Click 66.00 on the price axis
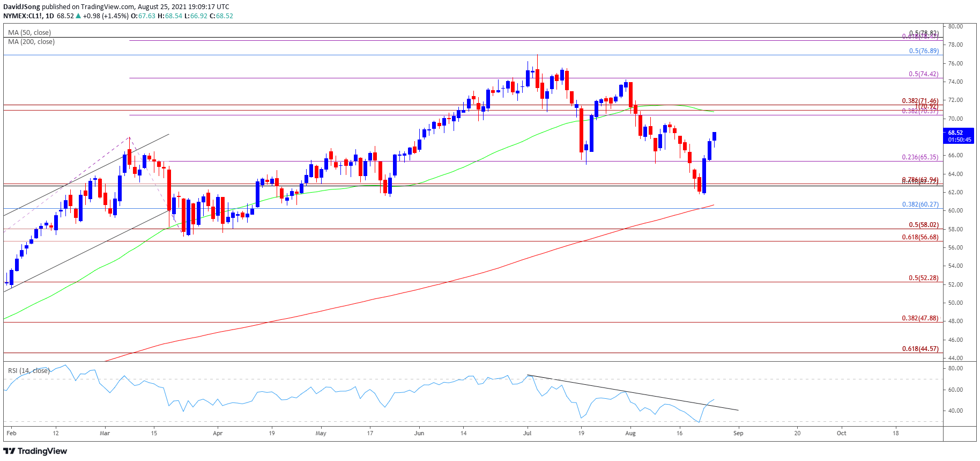 click(955, 155)
